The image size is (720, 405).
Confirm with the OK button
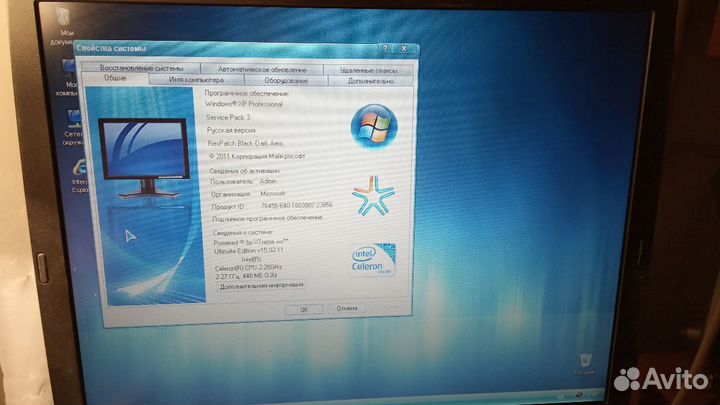point(304,309)
